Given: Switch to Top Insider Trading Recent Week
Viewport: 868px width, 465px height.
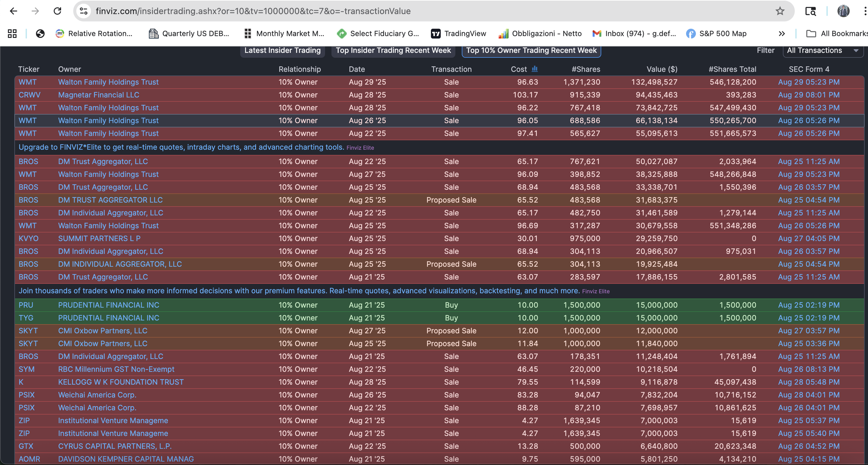Looking at the screenshot, I should pyautogui.click(x=393, y=50).
